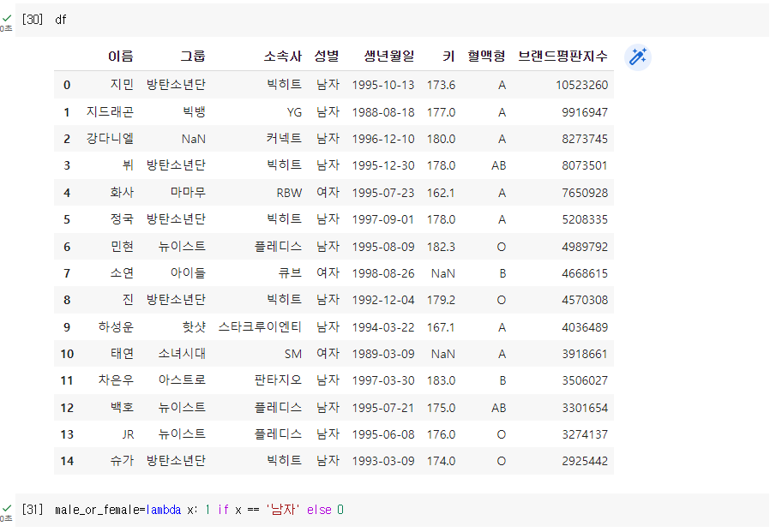Screen dimensions: 776x532
Task: Click the NaN group cell in 강다니엘's row
Action: [194, 139]
